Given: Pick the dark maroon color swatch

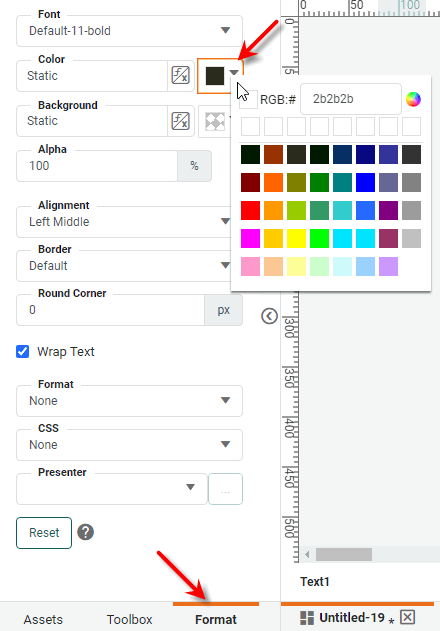Looking at the screenshot, I should (250, 182).
